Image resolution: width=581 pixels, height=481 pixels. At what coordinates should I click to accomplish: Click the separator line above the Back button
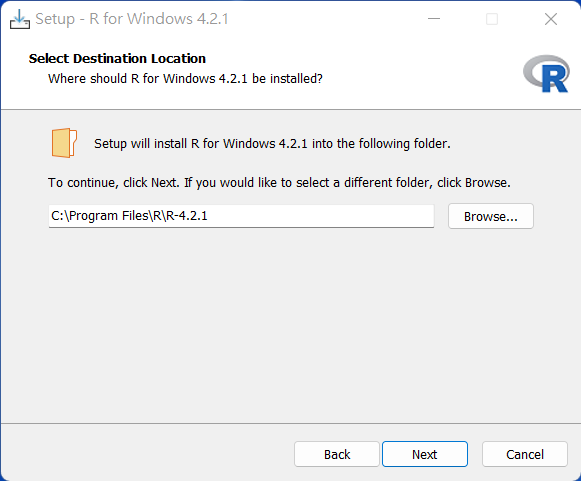click(290, 423)
